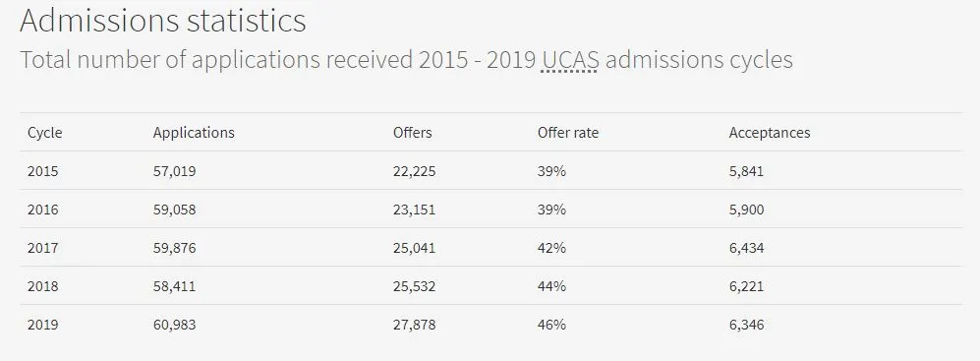Click the 2019 cycle row label
The image size is (980, 361).
43,325
